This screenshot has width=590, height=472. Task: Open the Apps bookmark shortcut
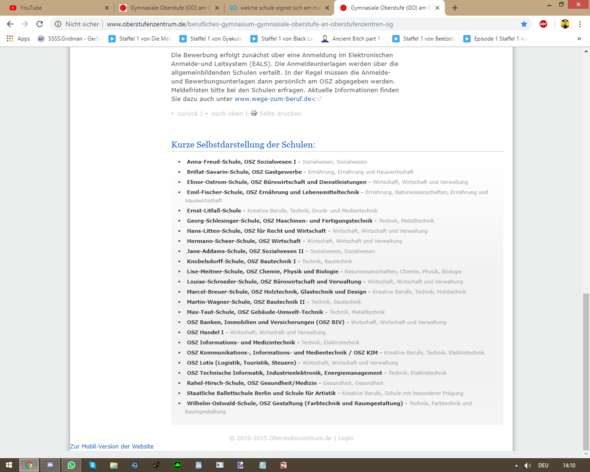(18, 38)
